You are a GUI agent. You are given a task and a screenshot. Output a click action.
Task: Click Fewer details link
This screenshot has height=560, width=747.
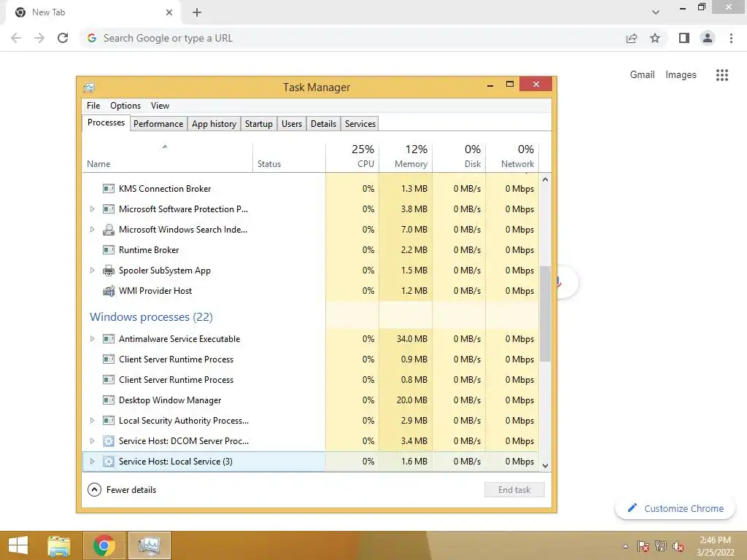coord(131,490)
